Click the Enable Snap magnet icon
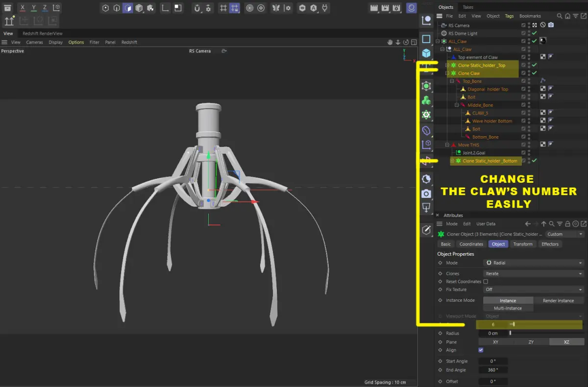 click(196, 8)
